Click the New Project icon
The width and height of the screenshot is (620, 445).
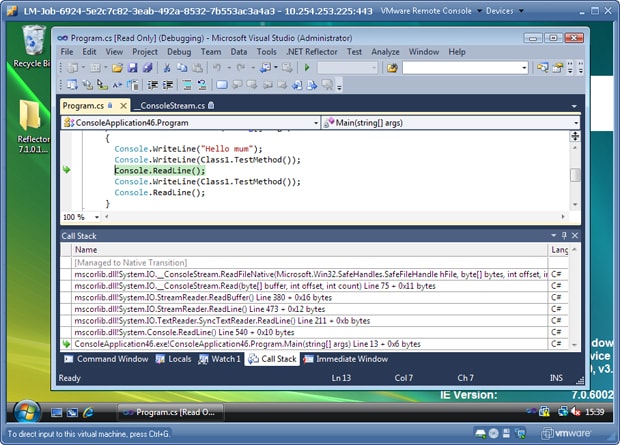point(73,68)
